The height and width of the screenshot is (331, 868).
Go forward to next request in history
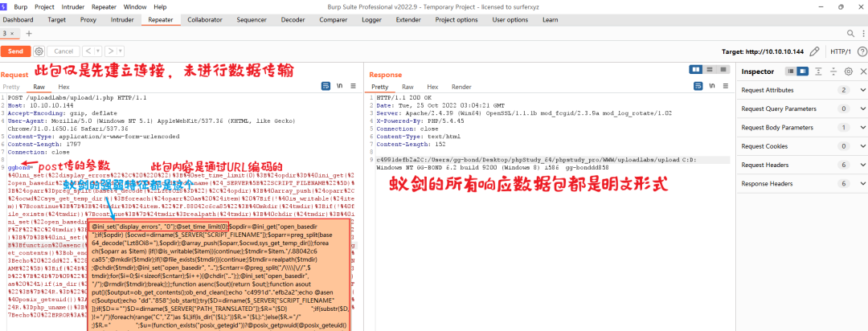111,51
